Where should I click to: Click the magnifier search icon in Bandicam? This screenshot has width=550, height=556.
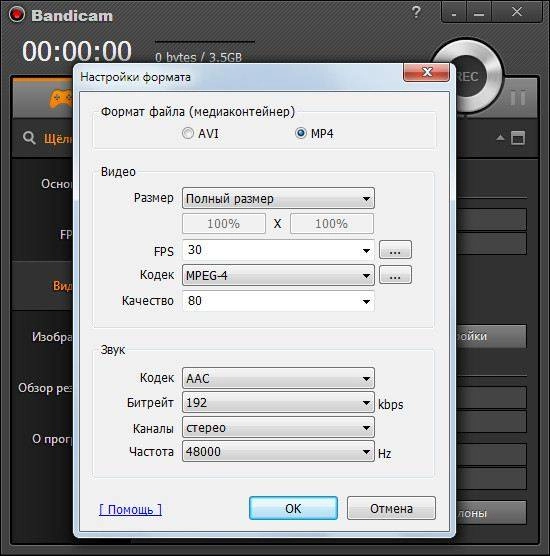tap(29, 138)
